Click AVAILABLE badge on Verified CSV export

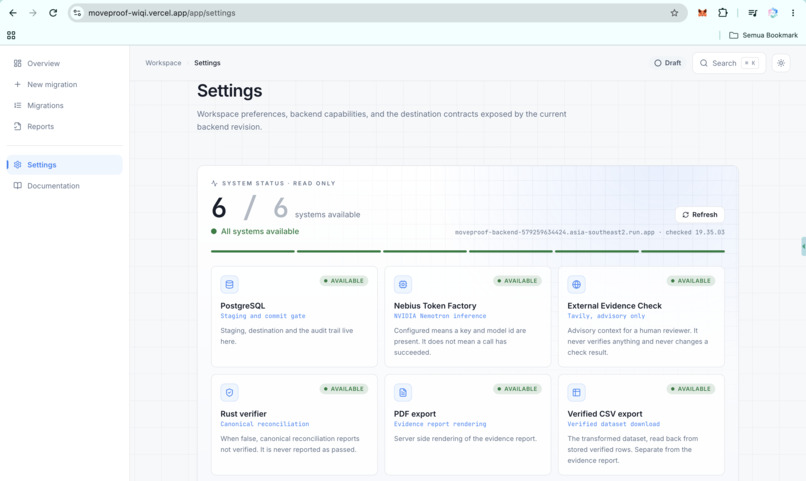point(691,388)
